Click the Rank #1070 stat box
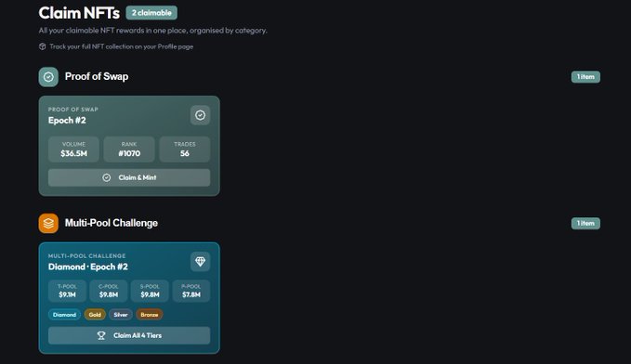This screenshot has width=631, height=364. click(129, 149)
